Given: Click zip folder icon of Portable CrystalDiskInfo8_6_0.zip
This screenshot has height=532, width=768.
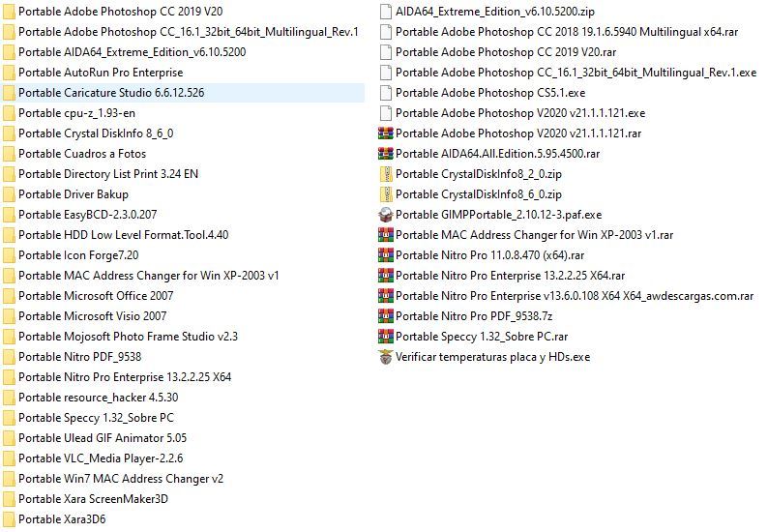Looking at the screenshot, I should (x=386, y=194).
